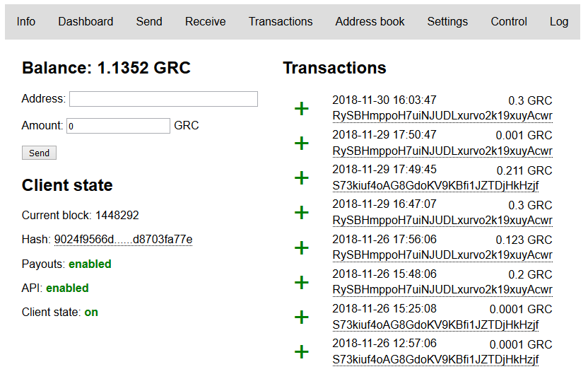
Task: Open the address under the 2018-11-29 16:47:07 transaction
Action: (442, 220)
